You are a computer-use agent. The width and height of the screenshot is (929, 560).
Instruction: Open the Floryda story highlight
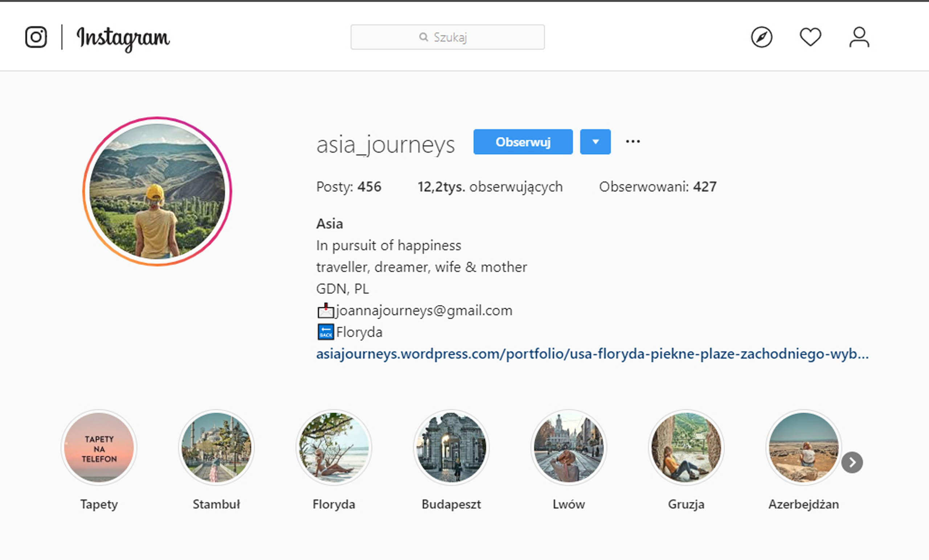tap(333, 447)
